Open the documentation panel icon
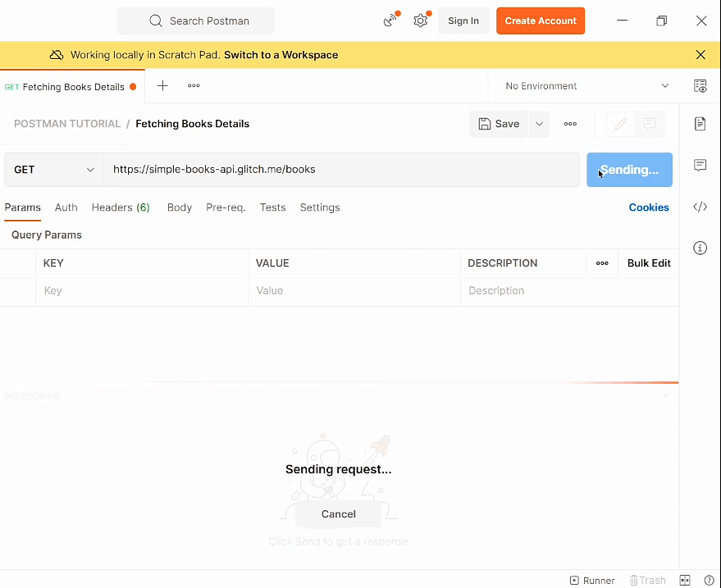 (x=700, y=124)
